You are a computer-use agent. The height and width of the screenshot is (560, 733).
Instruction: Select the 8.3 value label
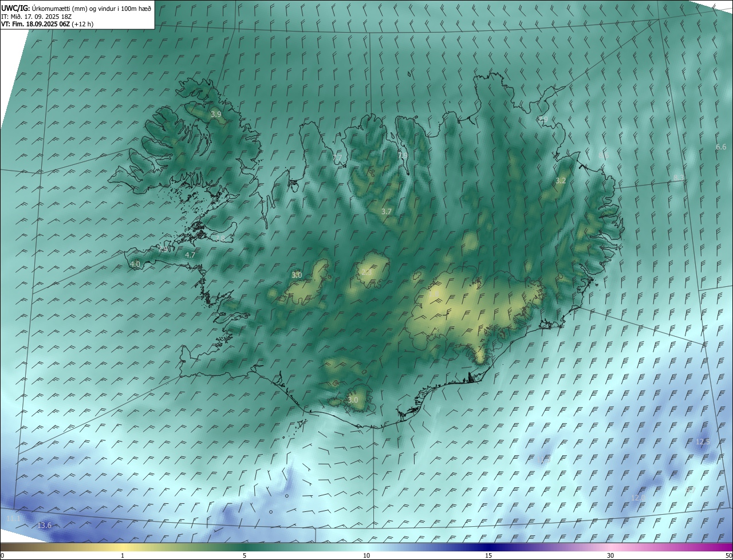(x=679, y=177)
